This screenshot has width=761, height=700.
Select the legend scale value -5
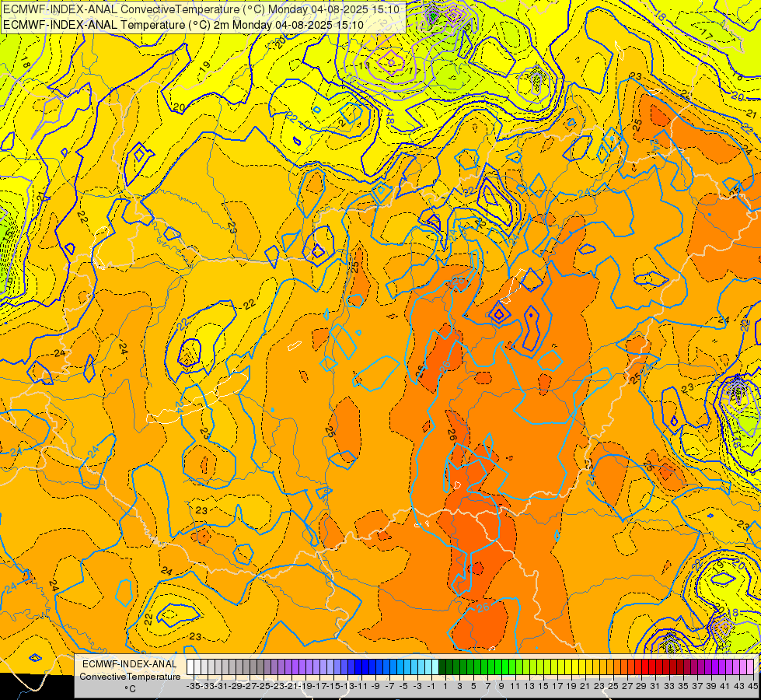pyautogui.click(x=403, y=687)
